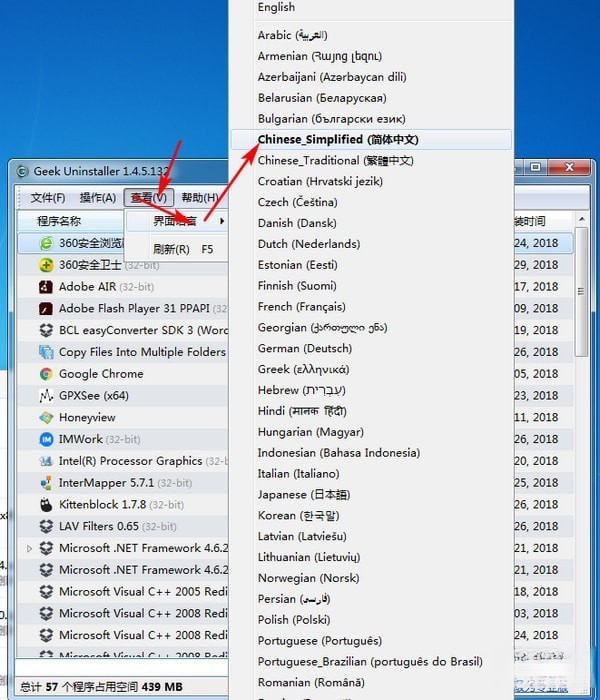Click the 360安全浏览器 program icon
The width and height of the screenshot is (600, 700).
(x=46, y=243)
